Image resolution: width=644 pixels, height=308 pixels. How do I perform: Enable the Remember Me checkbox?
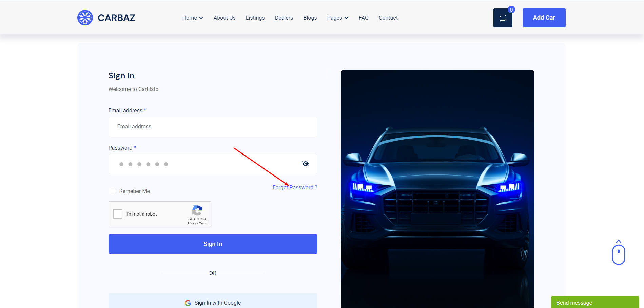pos(112,191)
